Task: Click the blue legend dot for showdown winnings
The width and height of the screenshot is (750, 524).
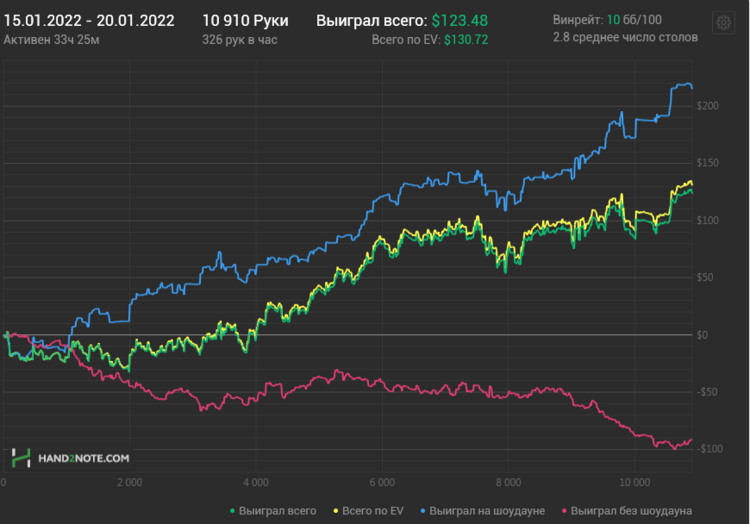Action: coord(423,511)
